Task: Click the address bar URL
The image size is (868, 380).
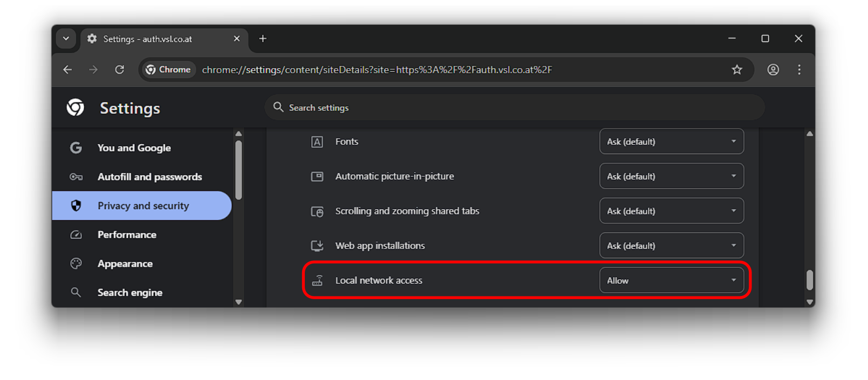Action: tap(377, 70)
